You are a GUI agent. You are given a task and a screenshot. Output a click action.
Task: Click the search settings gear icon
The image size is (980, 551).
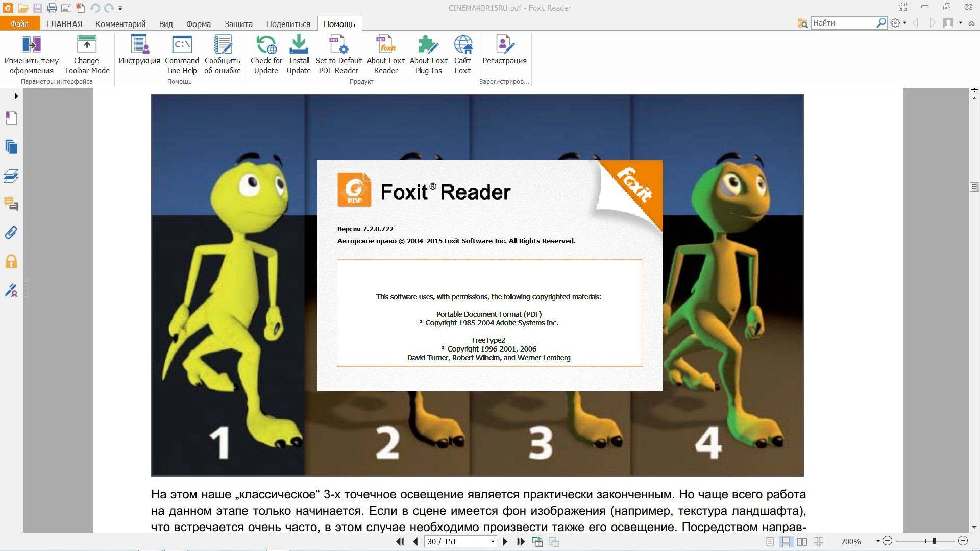895,23
